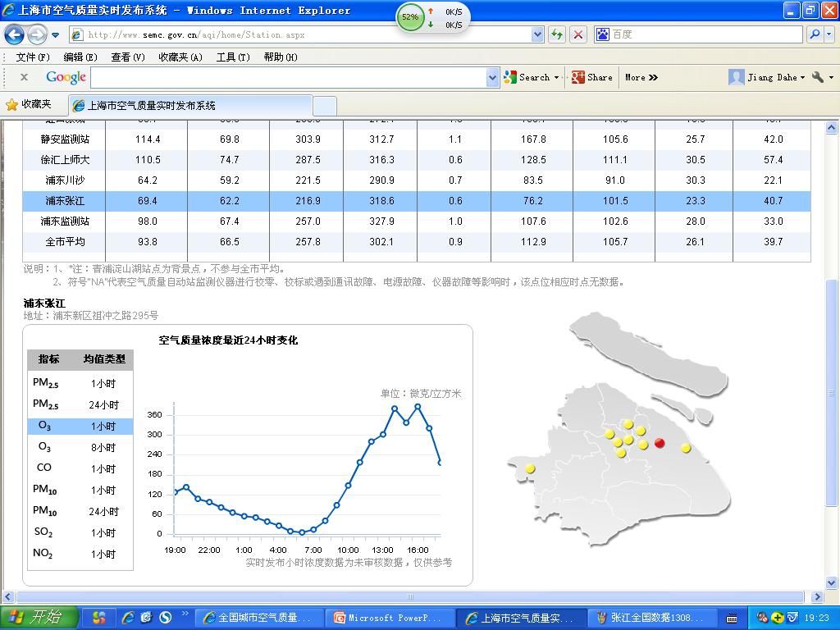Click the Refresh page icon
Viewport: 840px width, 630px height.
coord(557,34)
